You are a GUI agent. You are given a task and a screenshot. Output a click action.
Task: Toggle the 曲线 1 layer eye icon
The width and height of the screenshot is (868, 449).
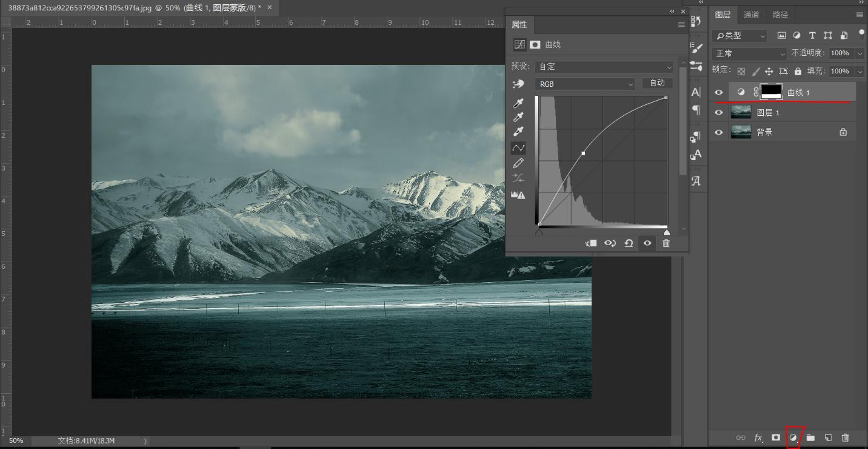718,92
